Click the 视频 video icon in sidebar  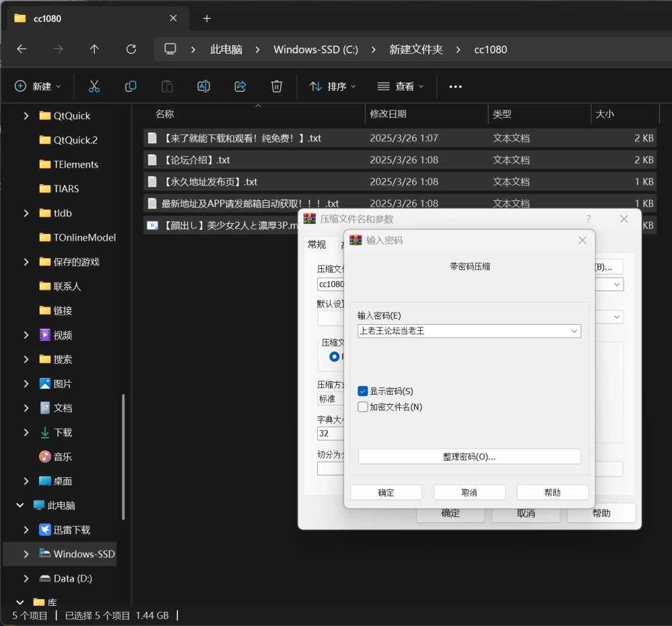click(44, 335)
